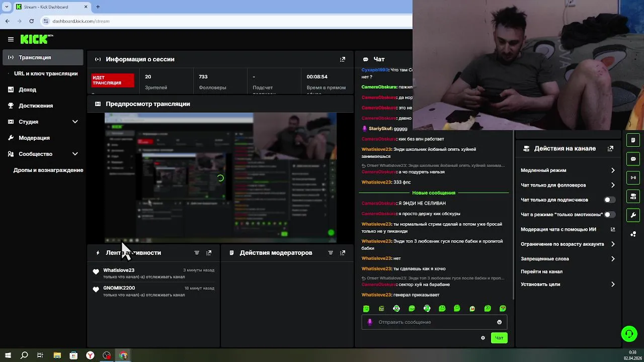Open Модерация in the sidebar
This screenshot has height=362, width=644.
click(43, 138)
